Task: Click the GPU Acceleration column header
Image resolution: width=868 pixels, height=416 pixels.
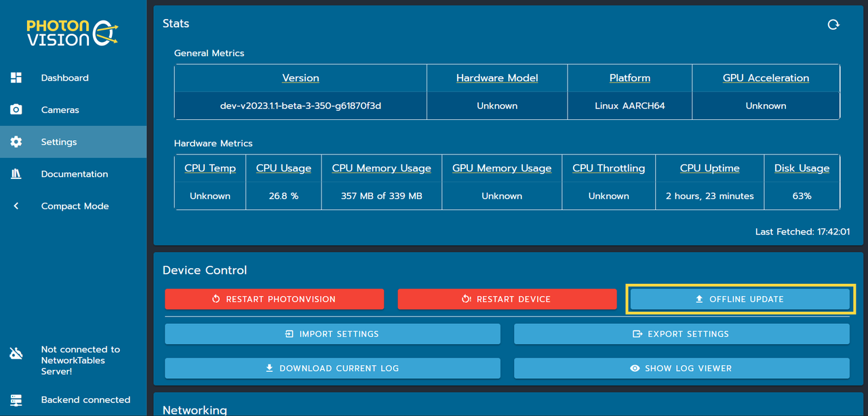Action: click(x=766, y=78)
